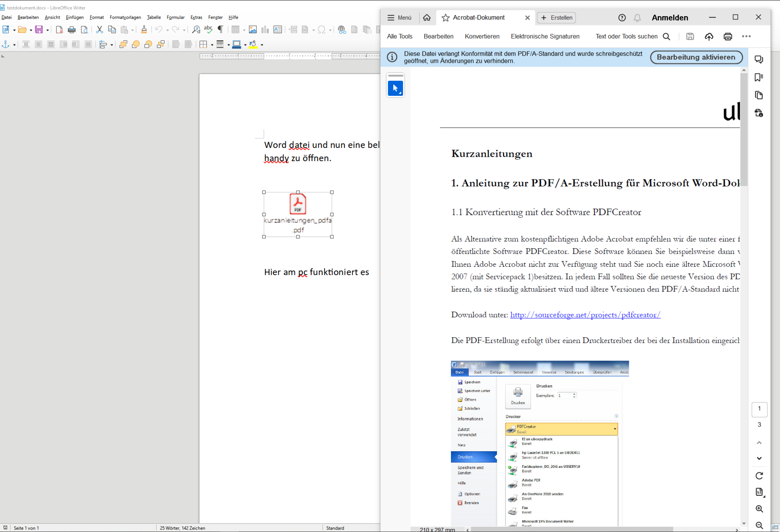This screenshot has height=532, width=780.
Task: Expand the Save button dropdown arrow
Action: (x=48, y=30)
